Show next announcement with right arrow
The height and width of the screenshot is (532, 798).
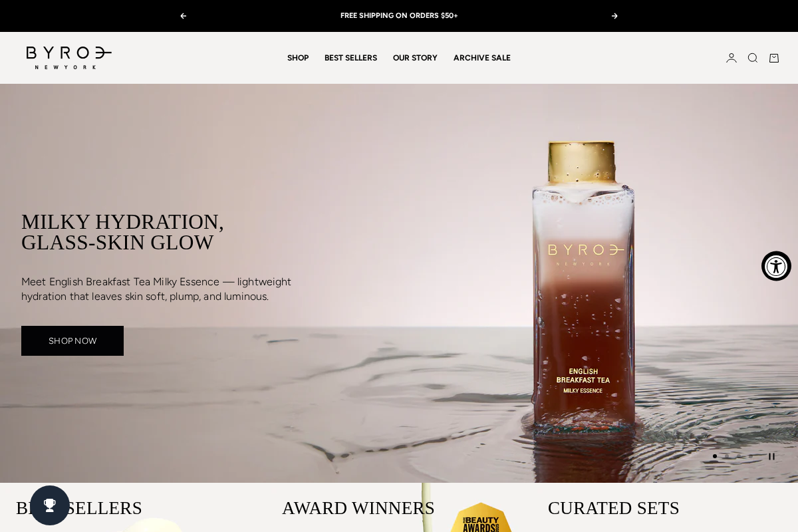[614, 16]
